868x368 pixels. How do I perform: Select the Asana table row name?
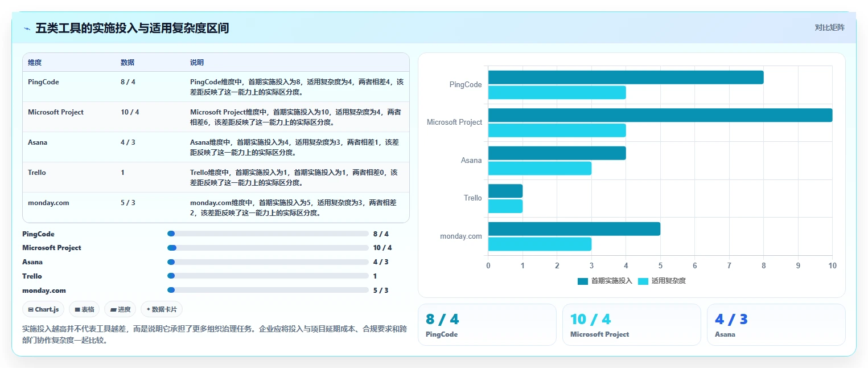(38, 142)
